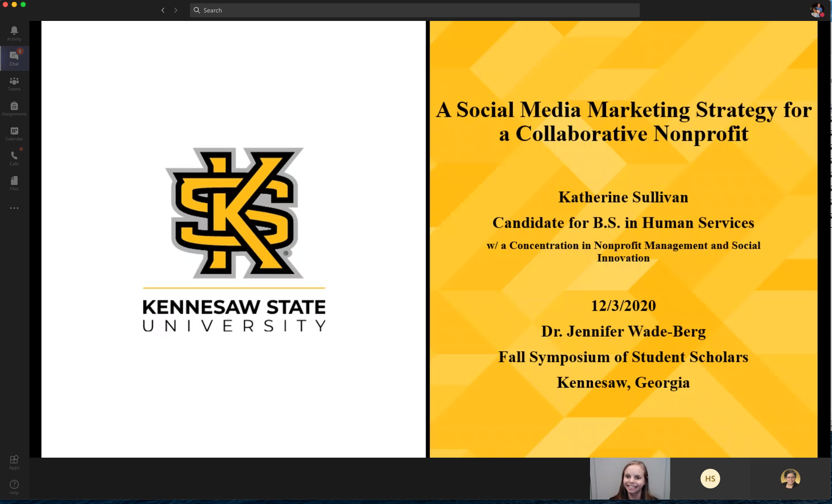The height and width of the screenshot is (504, 832).
Task: Open the Calendar view
Action: (14, 133)
